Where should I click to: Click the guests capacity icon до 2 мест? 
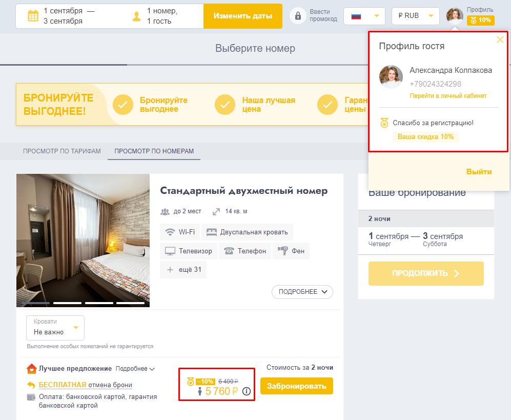tap(165, 212)
